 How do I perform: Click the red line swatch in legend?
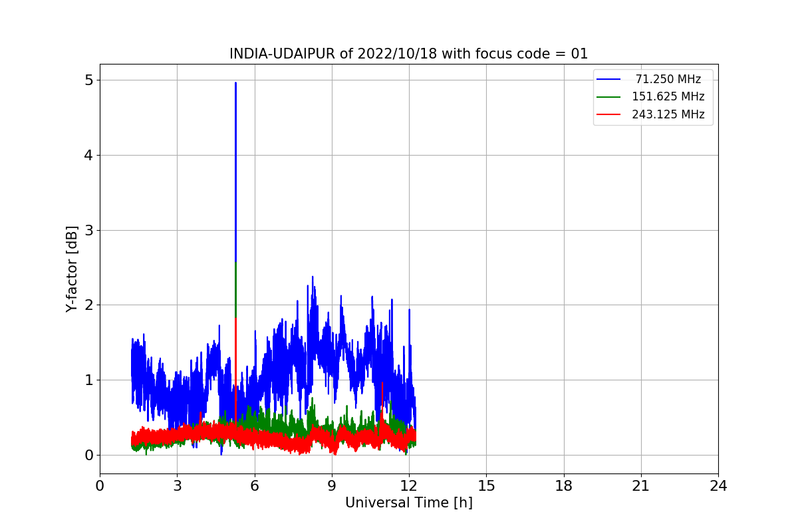[608, 114]
